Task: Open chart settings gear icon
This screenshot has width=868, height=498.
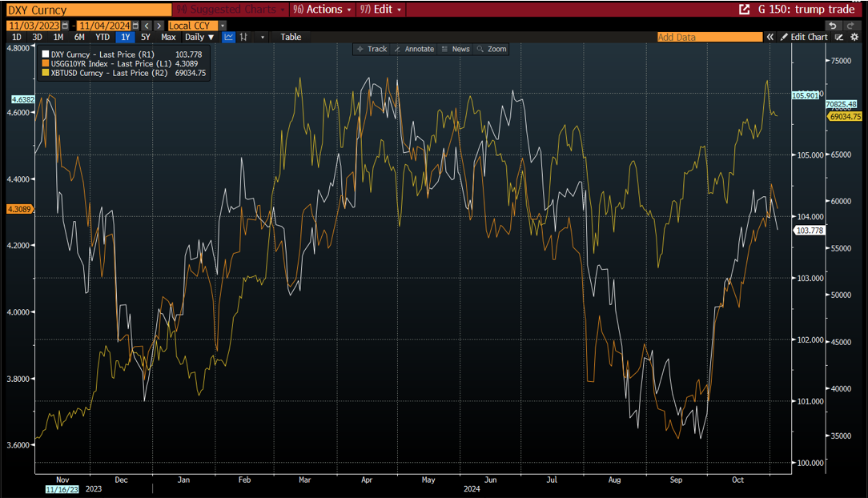Action: coord(854,37)
